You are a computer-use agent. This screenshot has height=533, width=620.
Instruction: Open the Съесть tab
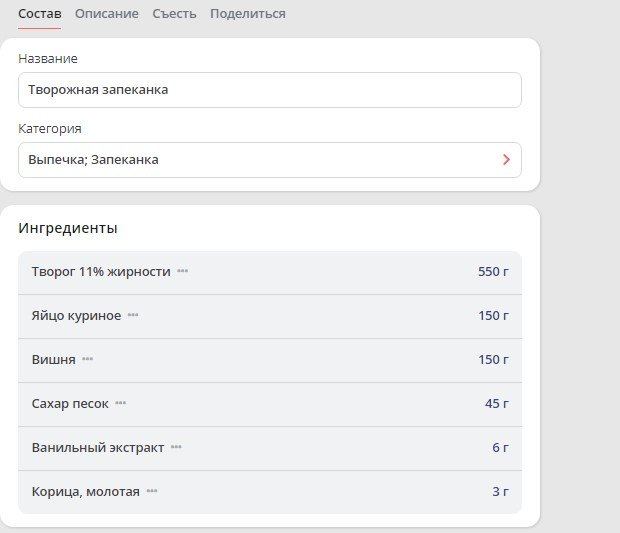174,14
